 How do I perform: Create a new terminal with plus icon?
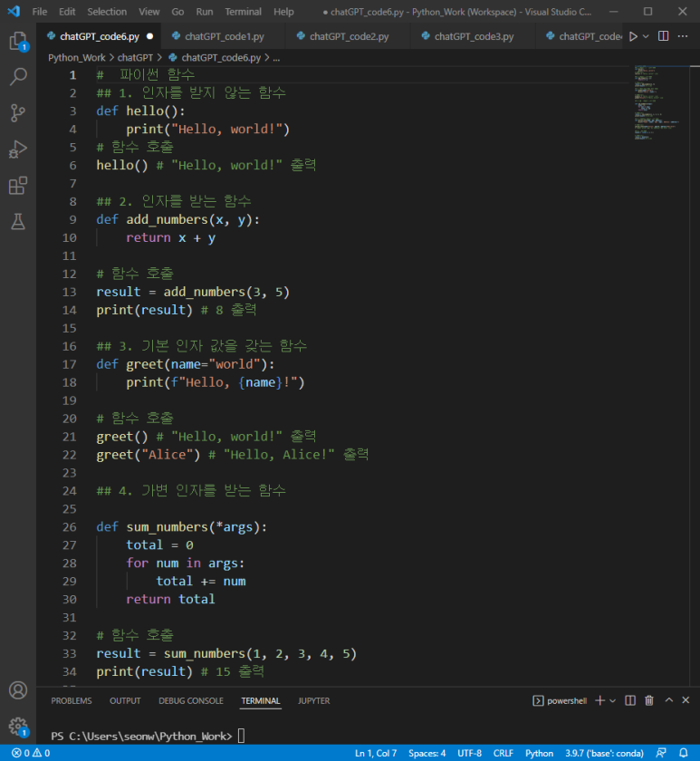(600, 700)
